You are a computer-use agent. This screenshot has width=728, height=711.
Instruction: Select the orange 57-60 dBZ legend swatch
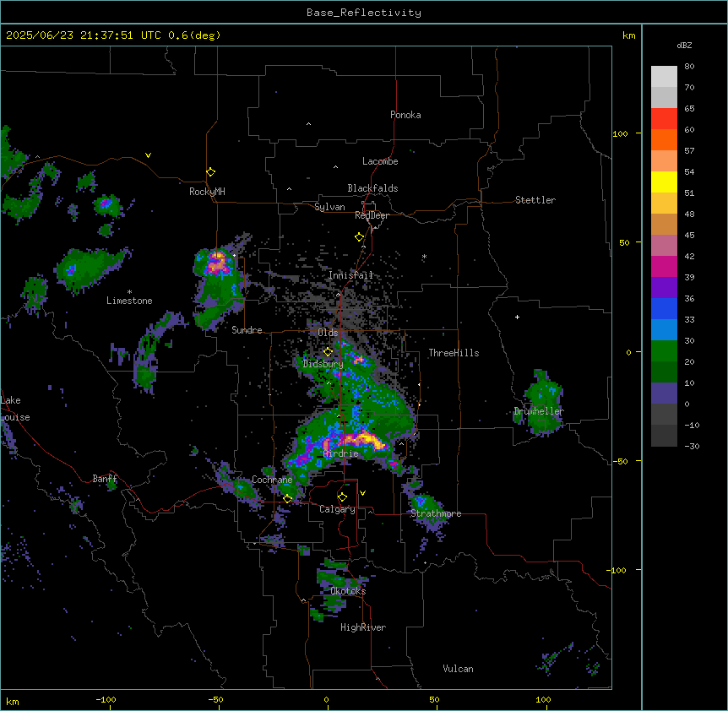click(664, 139)
